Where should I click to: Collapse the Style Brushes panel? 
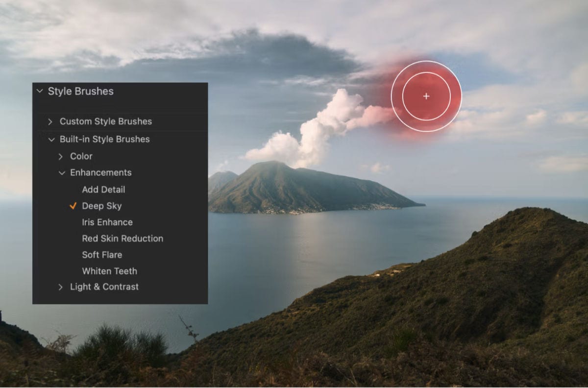pyautogui.click(x=40, y=91)
